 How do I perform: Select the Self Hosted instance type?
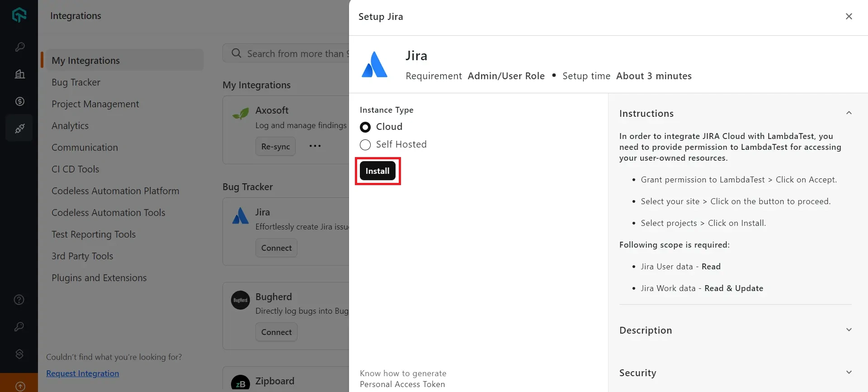click(x=365, y=145)
